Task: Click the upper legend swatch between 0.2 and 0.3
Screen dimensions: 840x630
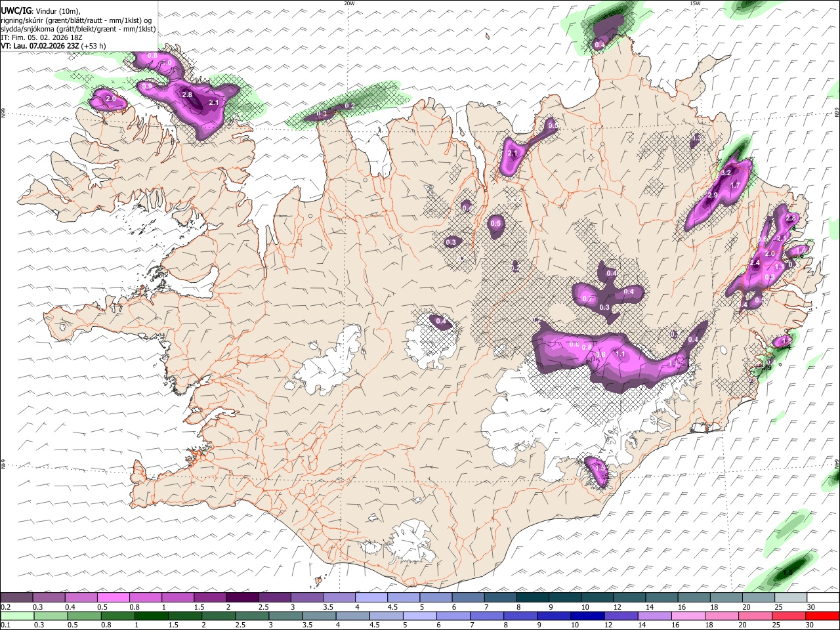Action: [17, 598]
